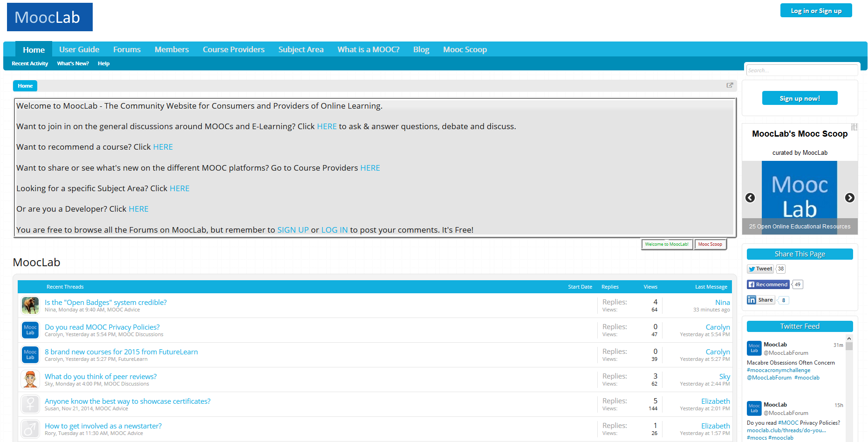
Task: Click last poster Nina's name
Action: (x=723, y=302)
